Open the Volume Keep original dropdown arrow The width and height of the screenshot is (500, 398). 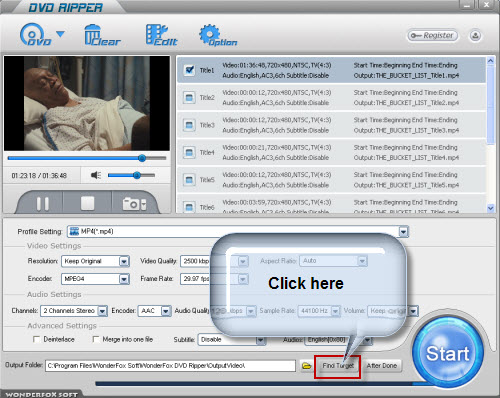pos(413,311)
